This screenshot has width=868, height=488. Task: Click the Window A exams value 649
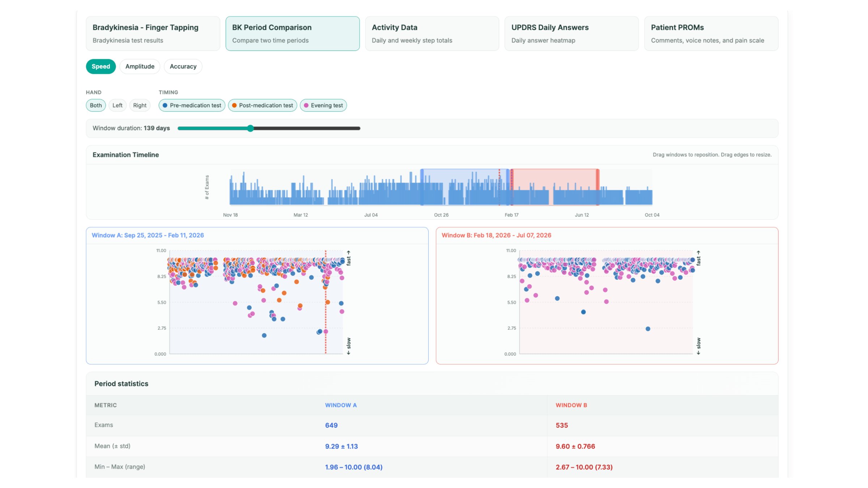tap(331, 425)
